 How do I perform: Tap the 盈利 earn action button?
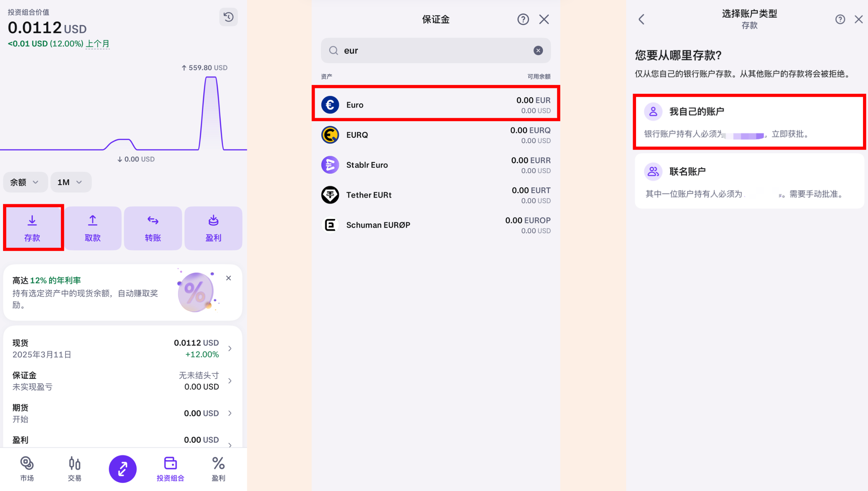click(213, 228)
